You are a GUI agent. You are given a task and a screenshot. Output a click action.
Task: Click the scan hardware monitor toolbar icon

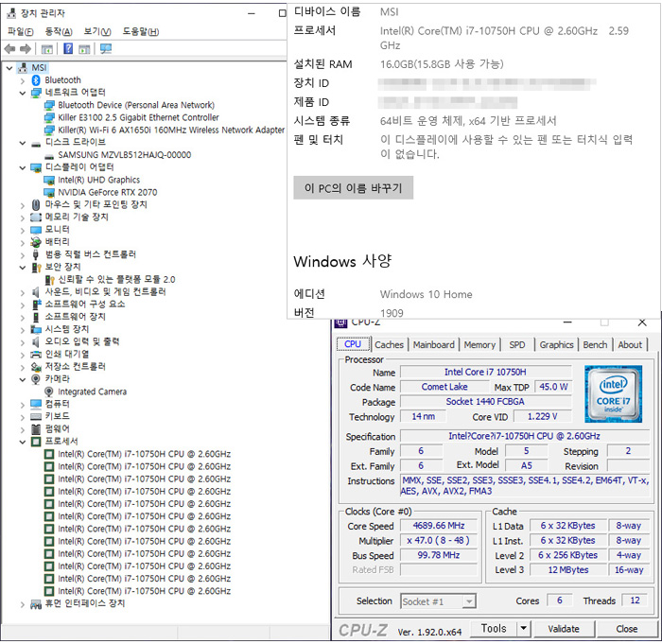point(106,48)
